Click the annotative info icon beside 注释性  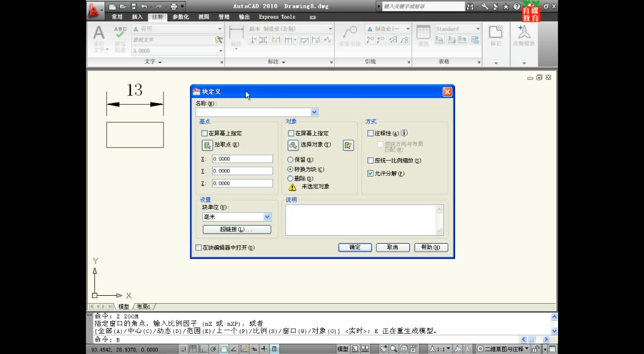pyautogui.click(x=404, y=133)
